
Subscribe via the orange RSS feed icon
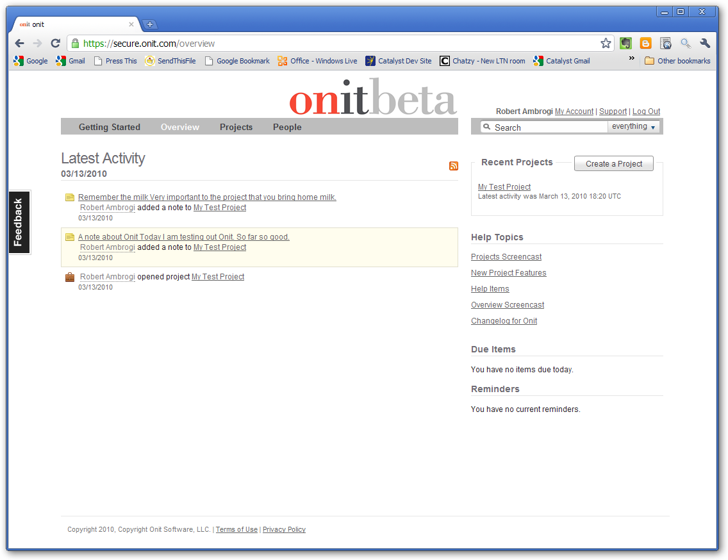pos(454,166)
